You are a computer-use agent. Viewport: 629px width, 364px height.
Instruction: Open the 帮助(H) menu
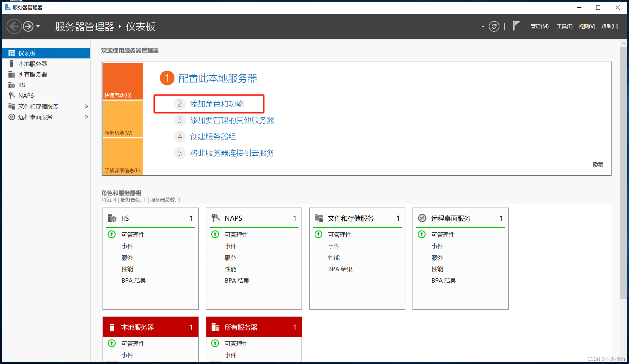[610, 26]
